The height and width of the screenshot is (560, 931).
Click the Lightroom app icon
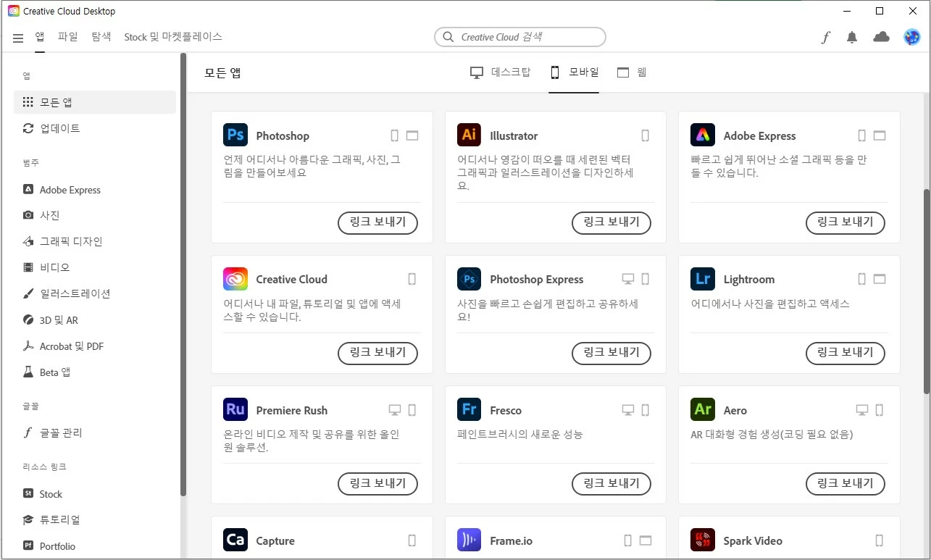coord(703,279)
